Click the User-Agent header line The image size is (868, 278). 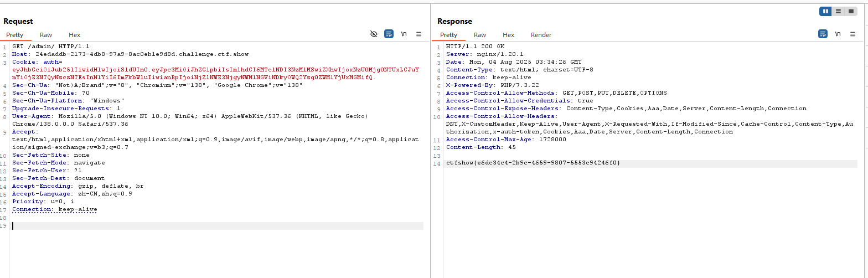[x=190, y=120]
